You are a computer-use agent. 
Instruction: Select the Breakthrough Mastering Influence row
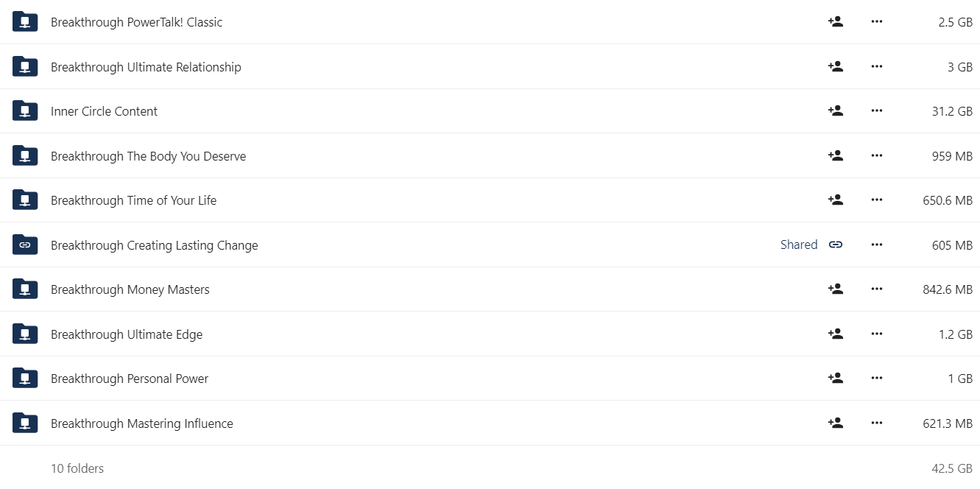(x=490, y=423)
